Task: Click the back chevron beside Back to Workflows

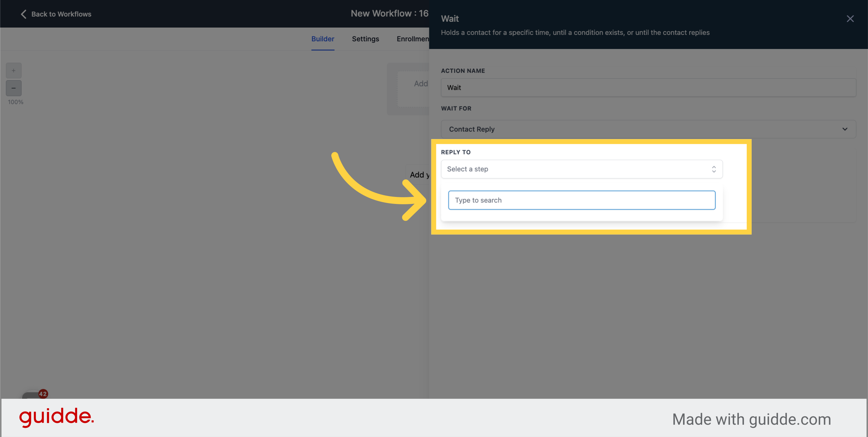Action: click(23, 14)
